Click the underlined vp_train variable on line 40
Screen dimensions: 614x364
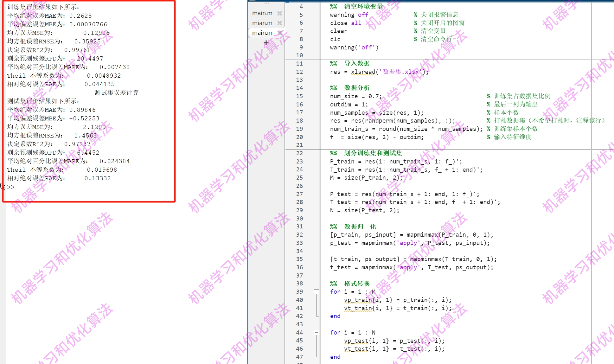tap(358, 300)
